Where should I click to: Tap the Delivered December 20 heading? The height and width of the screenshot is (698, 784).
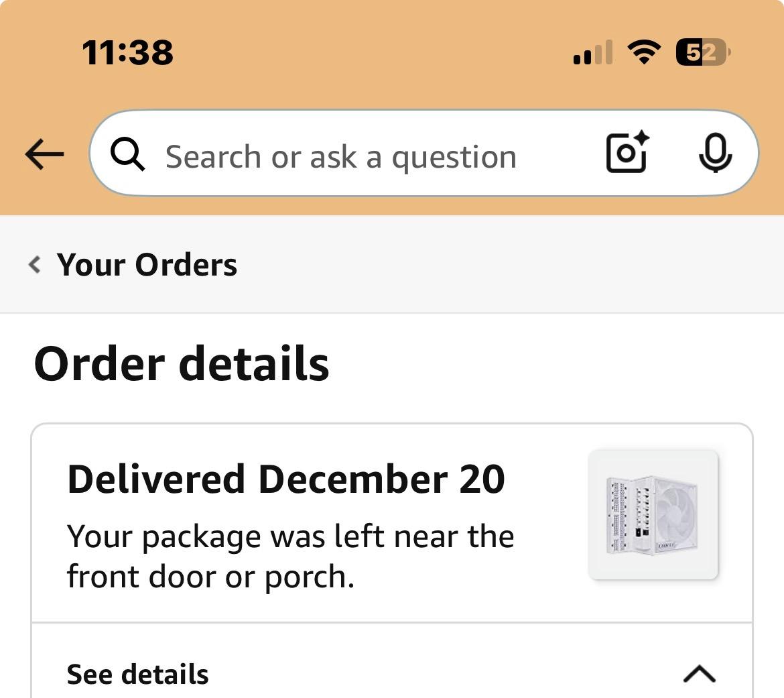tap(286, 479)
